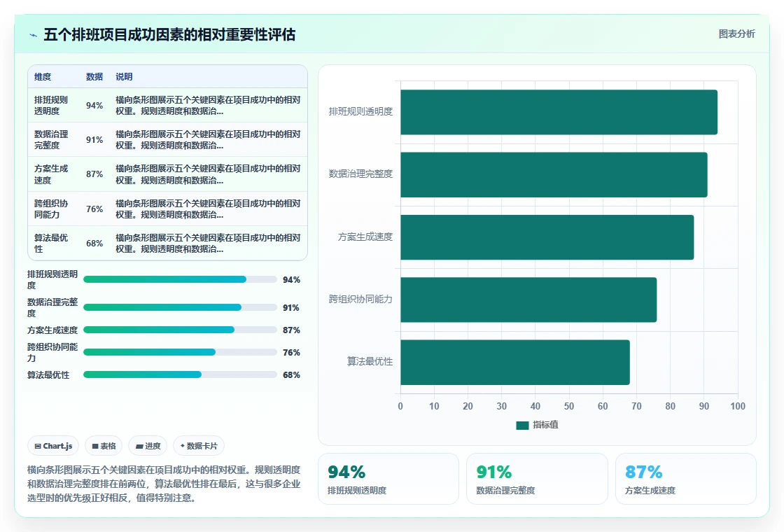Click the 方案生成速度 progress bar
784x532 pixels.
[x=180, y=330]
